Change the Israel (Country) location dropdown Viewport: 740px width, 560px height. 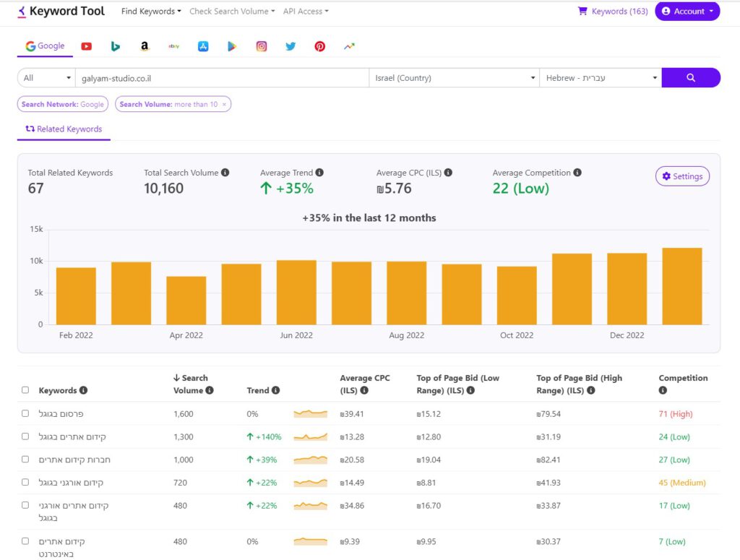(x=454, y=78)
